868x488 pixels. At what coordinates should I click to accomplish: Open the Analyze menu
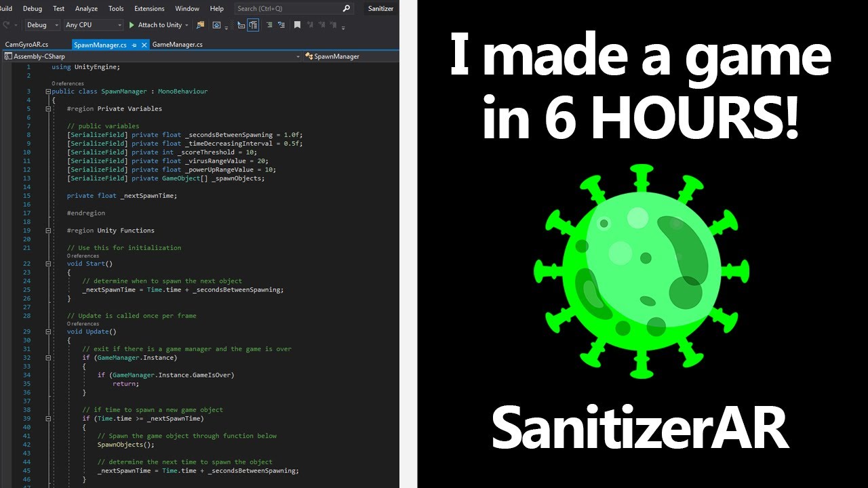pyautogui.click(x=86, y=8)
